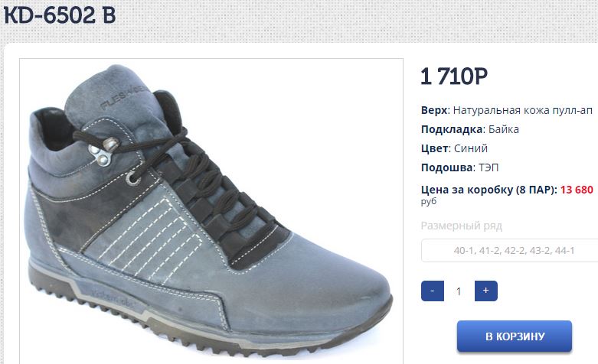Click the KD-6502 B product title
The width and height of the screenshot is (598, 364).
[x=60, y=15]
